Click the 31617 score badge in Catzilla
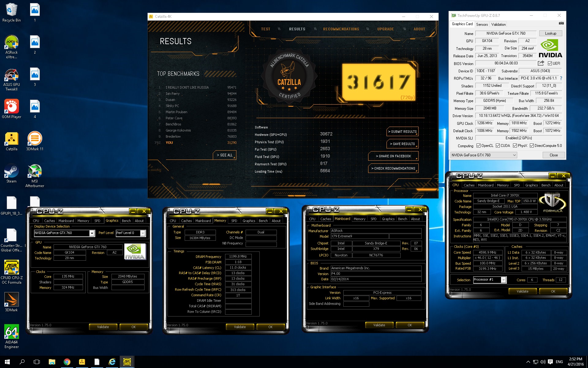The image size is (588, 368). (x=379, y=82)
